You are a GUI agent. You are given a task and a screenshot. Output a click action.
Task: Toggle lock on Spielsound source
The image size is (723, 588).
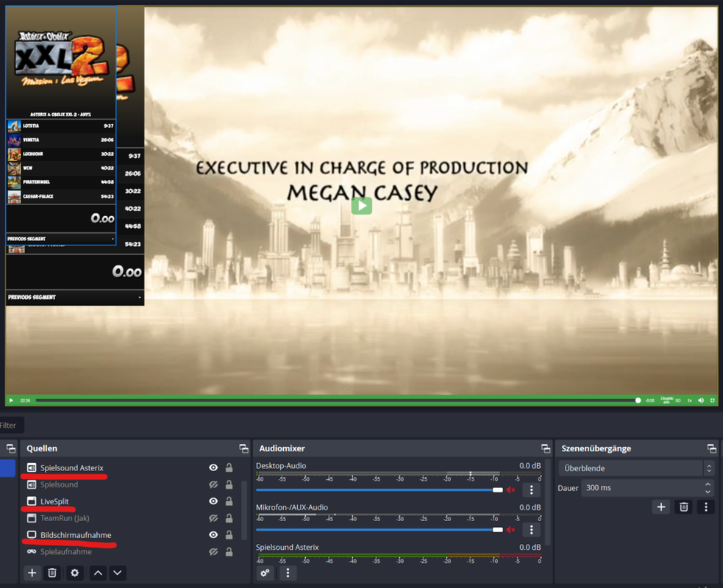[x=229, y=484]
